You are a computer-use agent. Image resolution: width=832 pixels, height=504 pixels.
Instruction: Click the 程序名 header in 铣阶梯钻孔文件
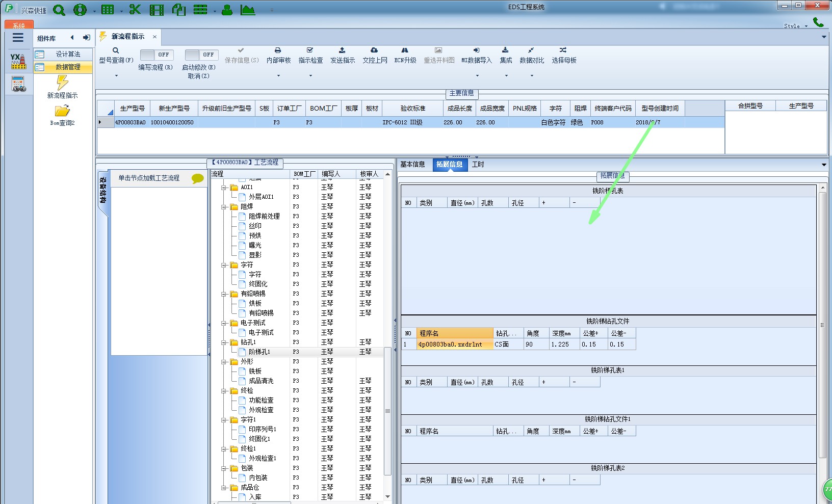point(455,333)
